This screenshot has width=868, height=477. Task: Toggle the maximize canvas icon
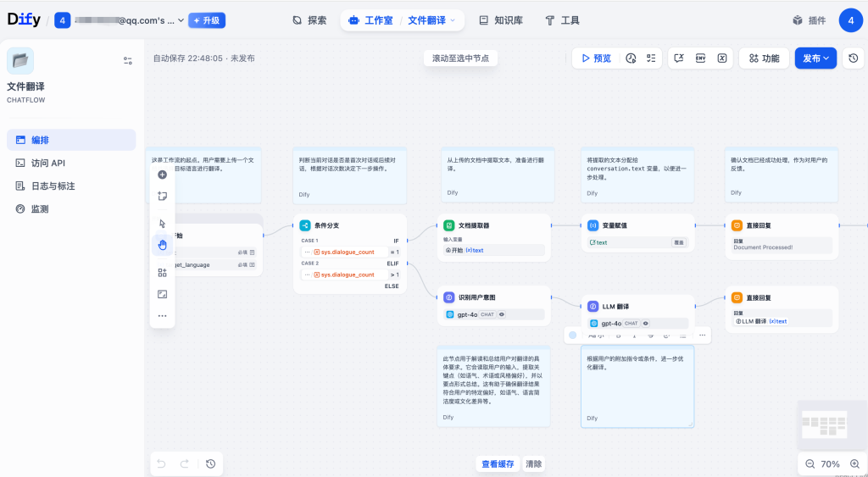coord(162,294)
